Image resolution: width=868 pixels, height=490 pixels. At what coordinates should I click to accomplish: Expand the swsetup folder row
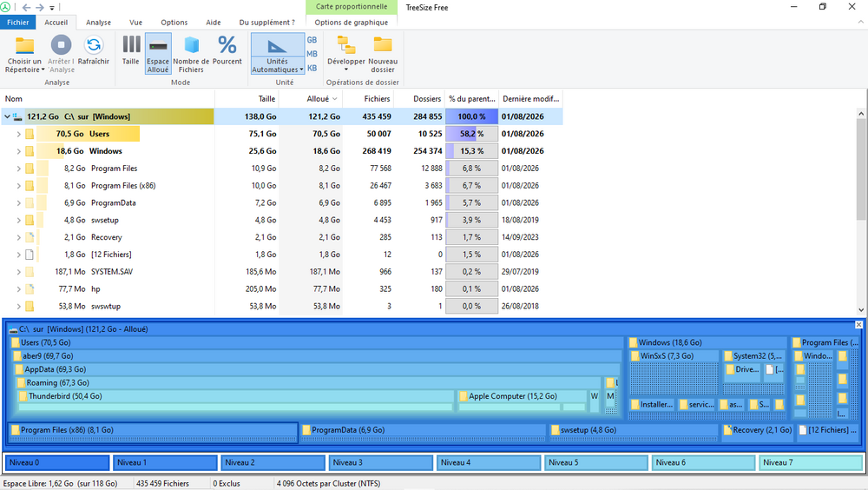(19, 220)
